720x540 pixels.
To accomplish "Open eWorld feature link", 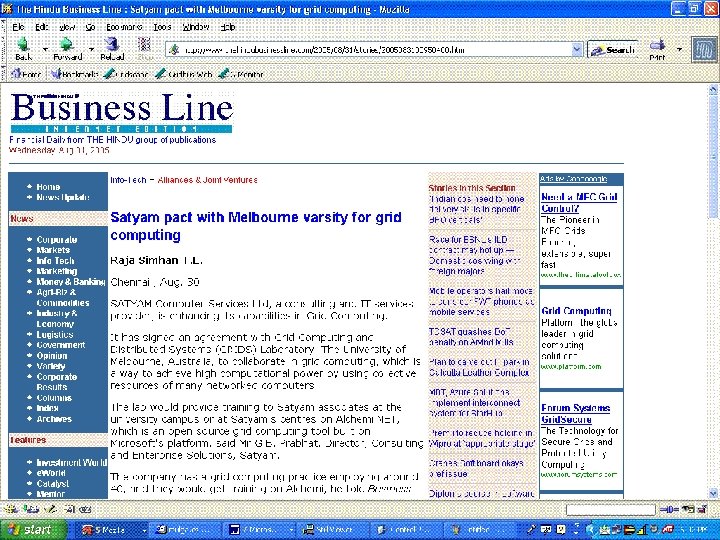I will [51, 473].
